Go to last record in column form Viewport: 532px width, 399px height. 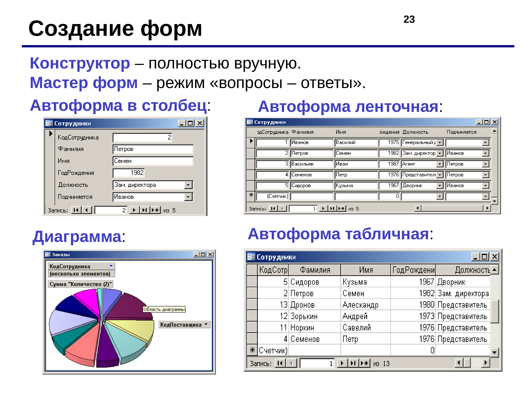pos(145,210)
